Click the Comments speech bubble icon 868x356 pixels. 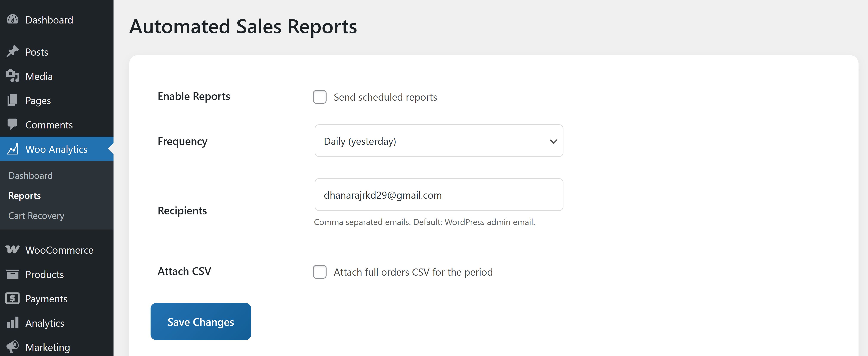tap(12, 124)
